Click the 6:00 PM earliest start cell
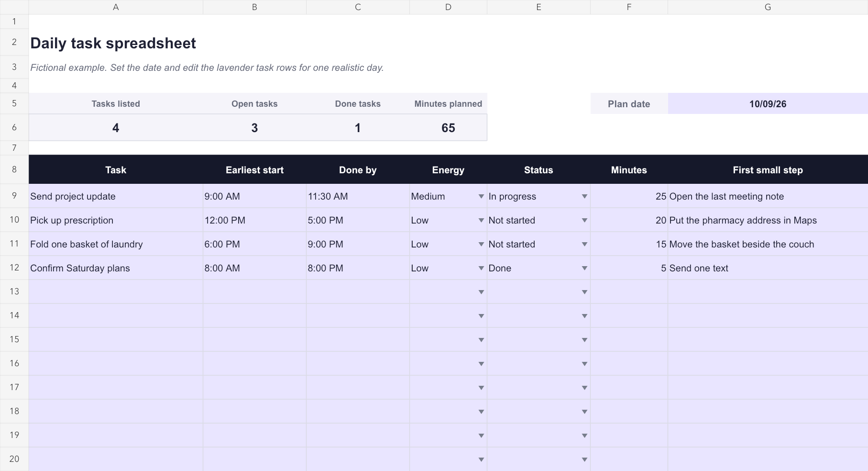 pyautogui.click(x=254, y=244)
